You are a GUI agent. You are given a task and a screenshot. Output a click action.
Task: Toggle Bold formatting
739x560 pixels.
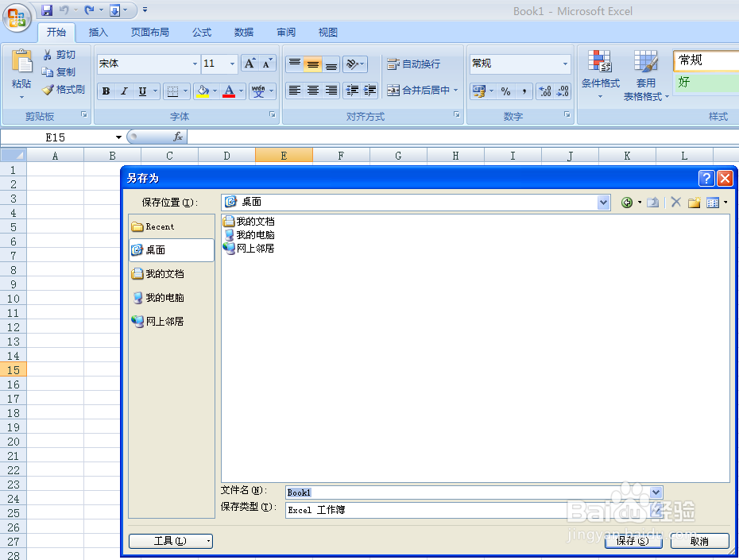click(x=106, y=91)
